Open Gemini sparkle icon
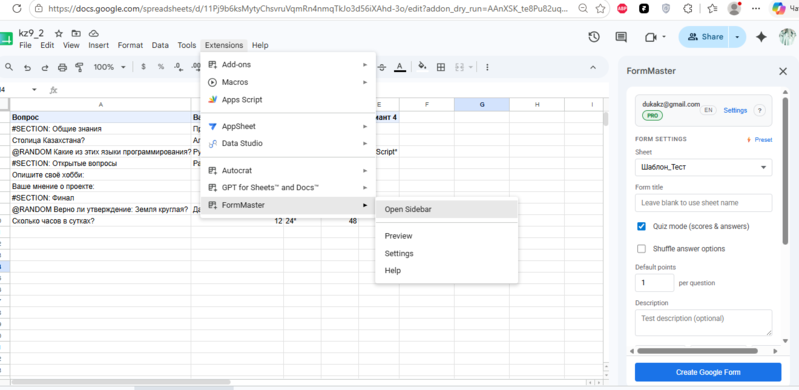The width and height of the screenshot is (799, 390). click(761, 37)
